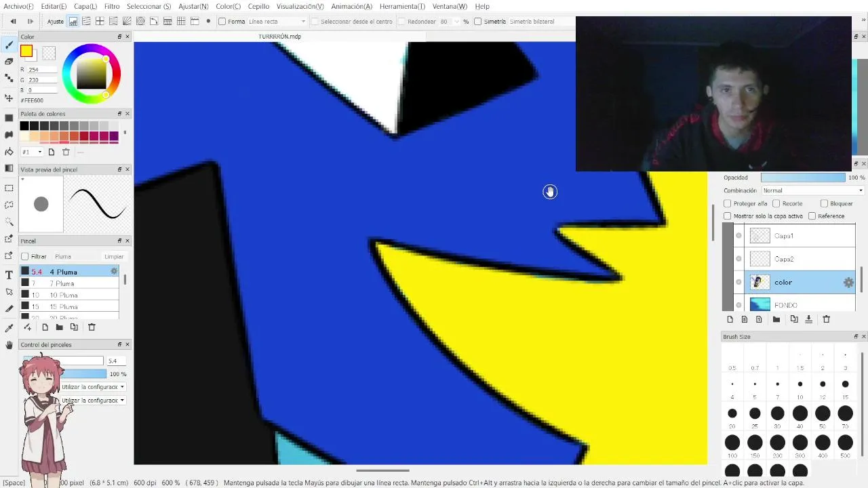Viewport: 868px width, 488px height.
Task: Open the second 'Utilizar la configuración' dropdown
Action: pos(94,401)
